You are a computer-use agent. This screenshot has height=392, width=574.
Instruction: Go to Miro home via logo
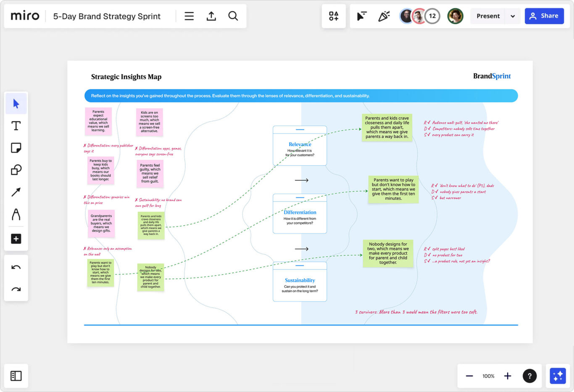click(25, 16)
